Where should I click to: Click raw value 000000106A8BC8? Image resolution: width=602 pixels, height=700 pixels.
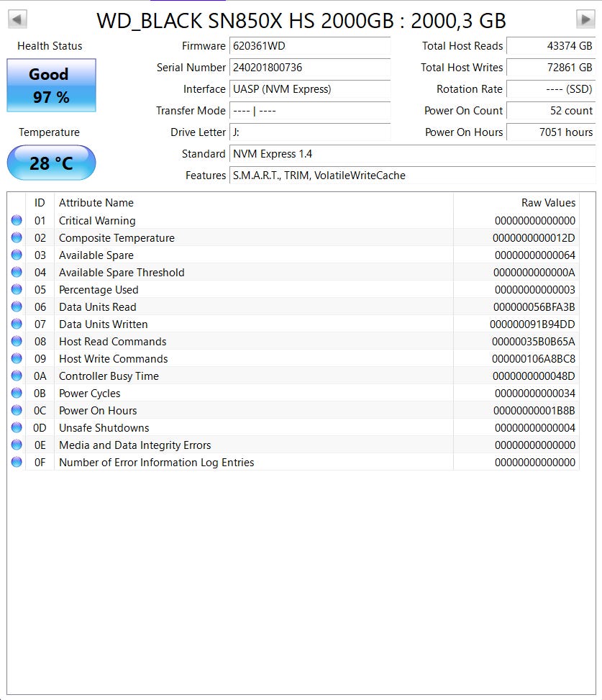[x=534, y=359]
